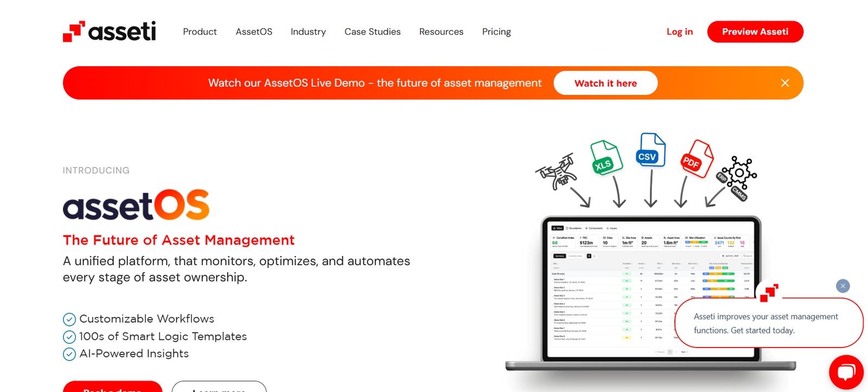Viewport: 868px width, 392px height.
Task: Click the Asseti logo in header
Action: click(109, 31)
